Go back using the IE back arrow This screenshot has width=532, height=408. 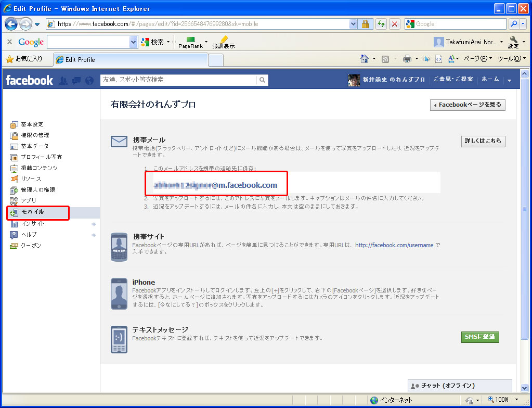(11, 24)
